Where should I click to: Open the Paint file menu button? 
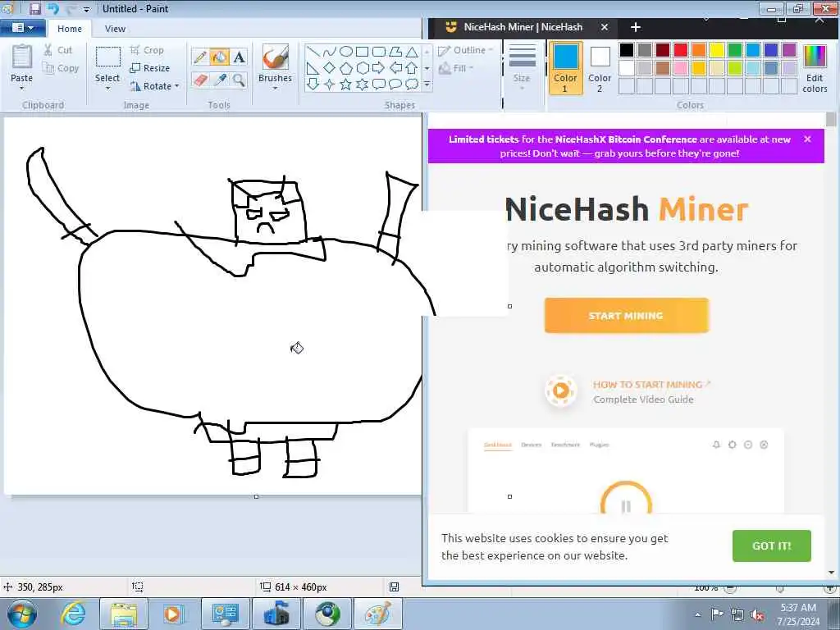[x=22, y=28]
